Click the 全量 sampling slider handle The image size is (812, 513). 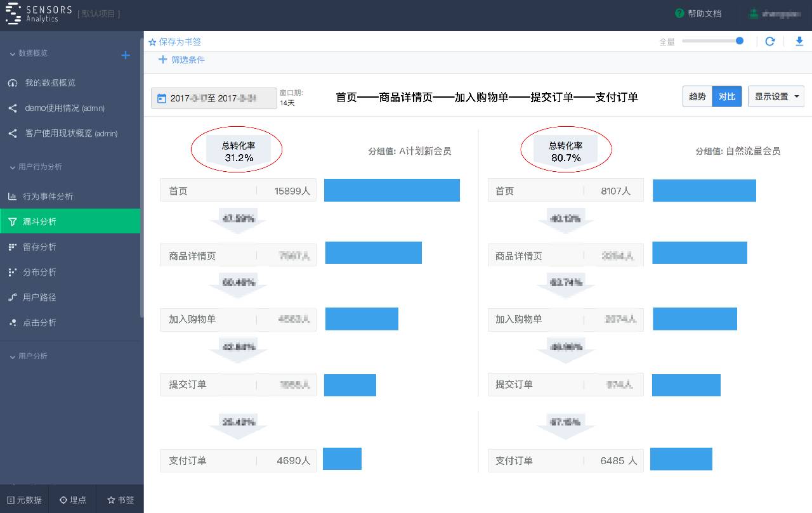[x=740, y=41]
